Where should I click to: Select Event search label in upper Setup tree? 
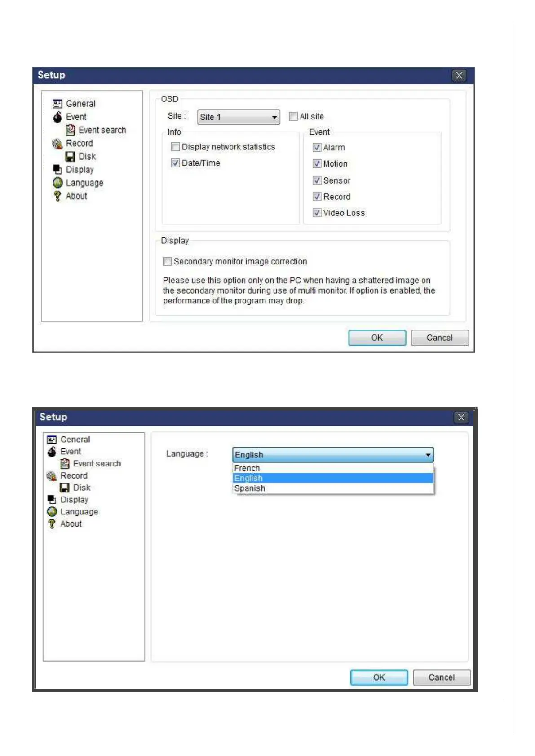(x=102, y=130)
